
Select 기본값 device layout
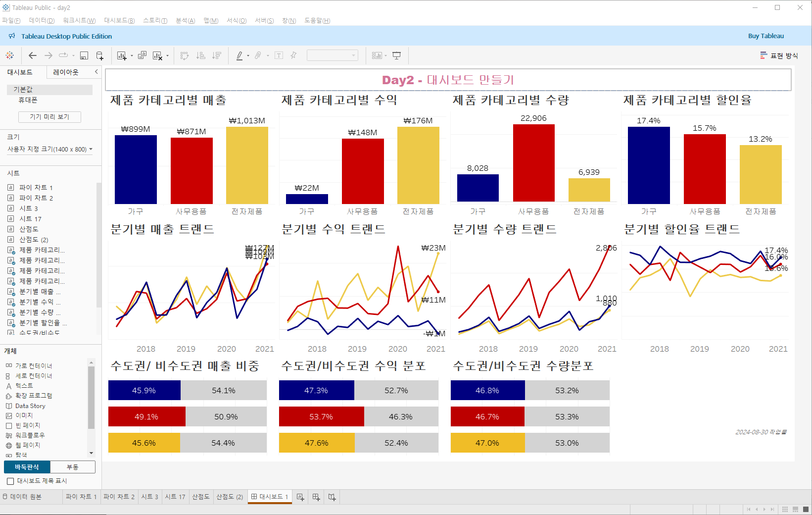point(49,90)
